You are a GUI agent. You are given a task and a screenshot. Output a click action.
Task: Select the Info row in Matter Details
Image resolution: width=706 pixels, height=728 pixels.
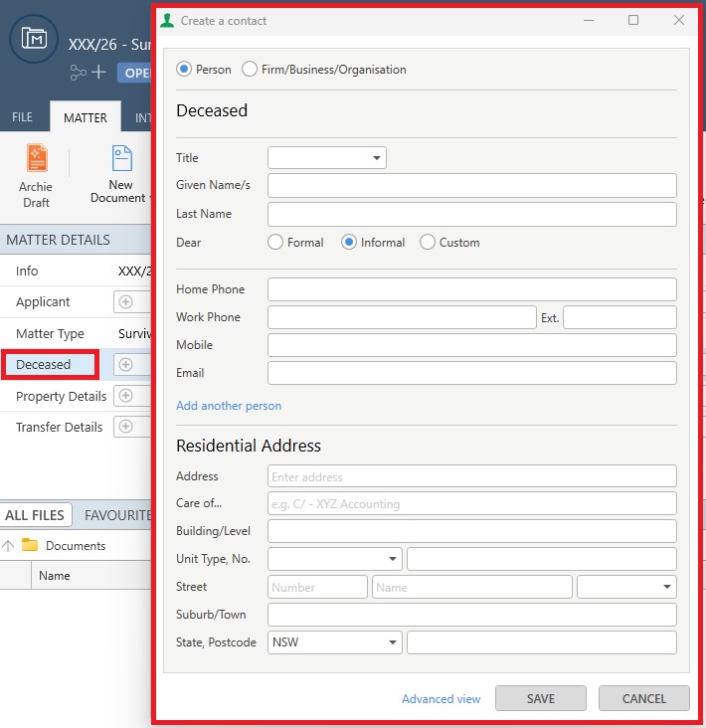coord(76,271)
